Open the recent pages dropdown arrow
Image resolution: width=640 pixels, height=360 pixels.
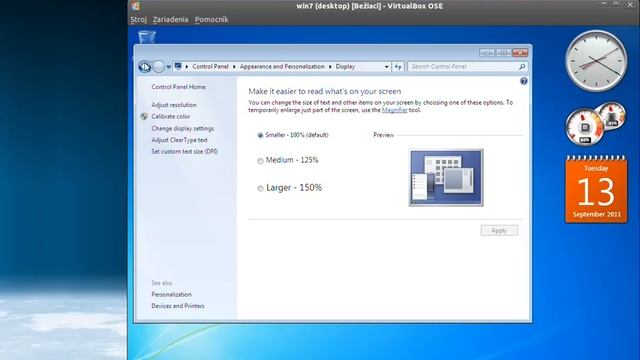tap(169, 67)
